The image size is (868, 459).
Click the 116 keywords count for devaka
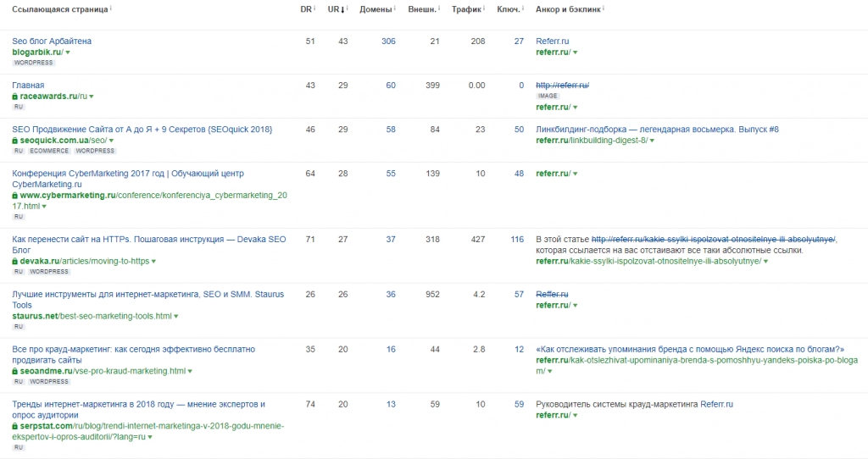coord(517,240)
